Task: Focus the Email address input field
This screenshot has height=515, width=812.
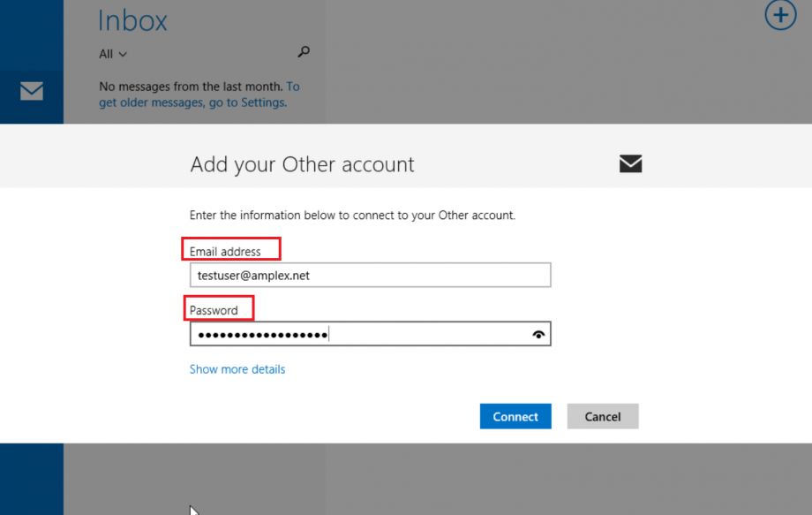Action: (370, 275)
